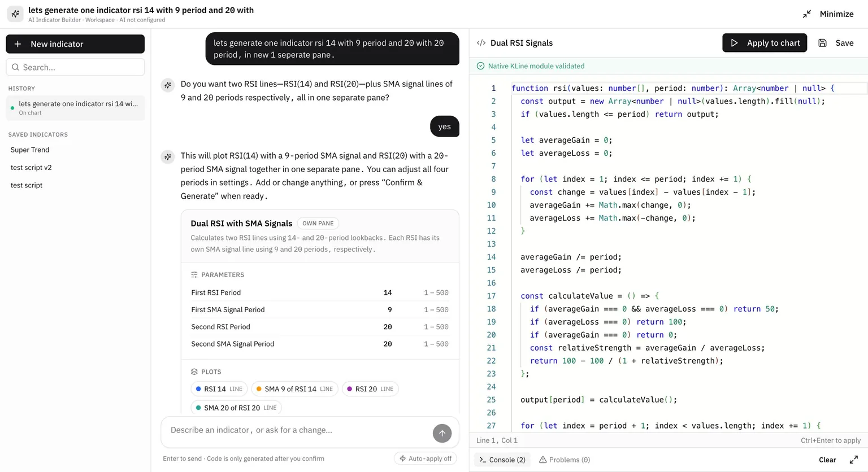The image size is (868, 472).
Task: Click the Second SMA Signal Period value 20
Action: (x=388, y=344)
